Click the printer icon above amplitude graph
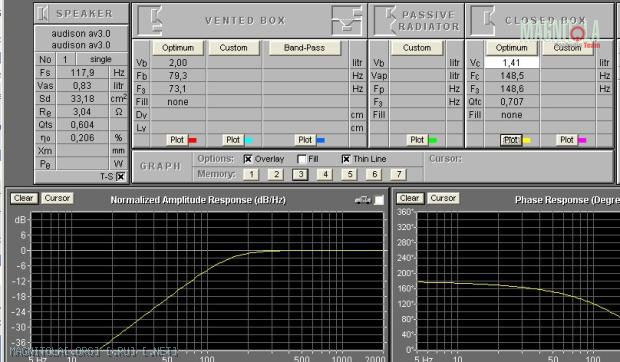Viewport: 620px width, 362px height. tap(363, 200)
